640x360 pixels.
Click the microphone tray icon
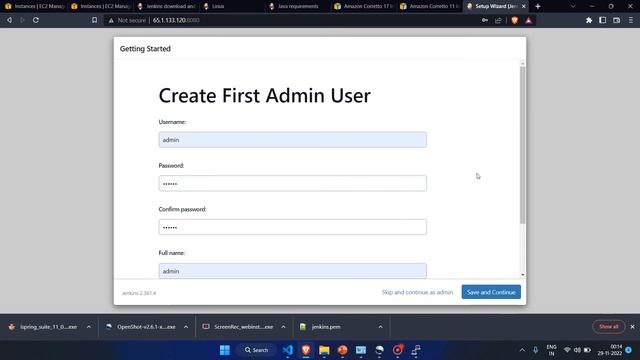click(x=536, y=350)
